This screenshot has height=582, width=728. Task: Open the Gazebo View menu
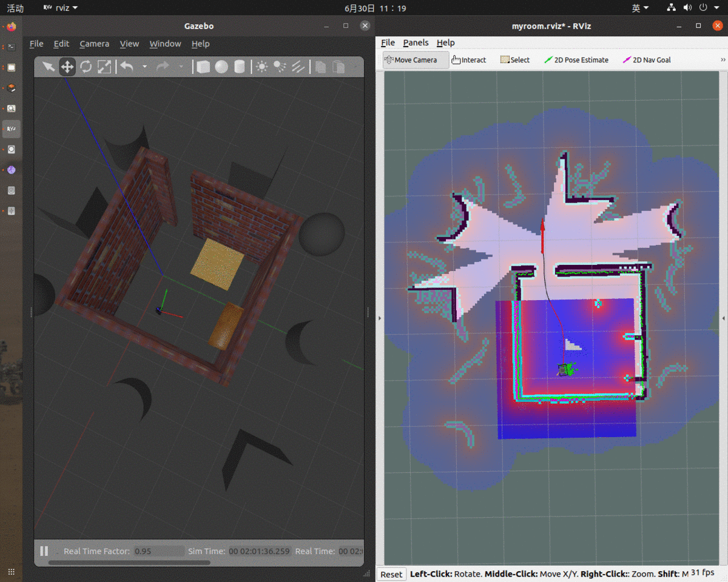click(x=129, y=44)
